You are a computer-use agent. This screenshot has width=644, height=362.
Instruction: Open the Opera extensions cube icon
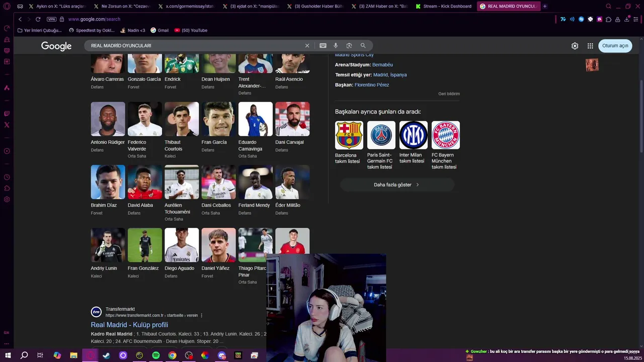pyautogui.click(x=608, y=19)
